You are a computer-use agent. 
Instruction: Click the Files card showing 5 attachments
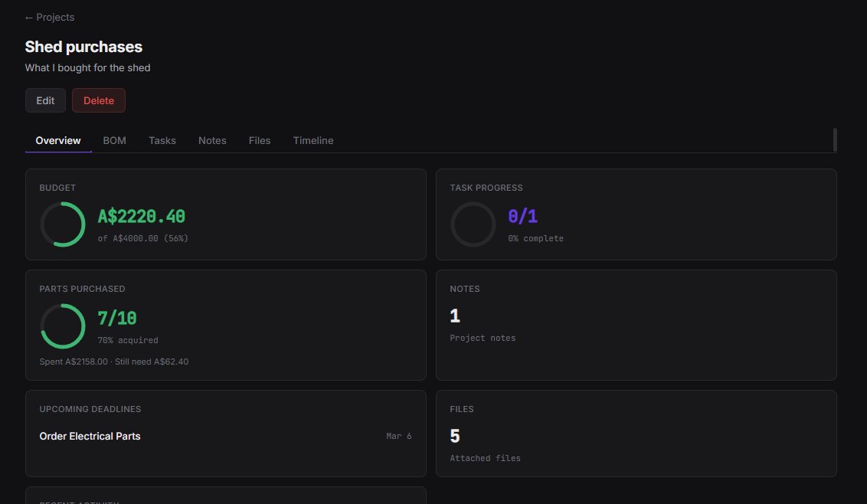636,433
